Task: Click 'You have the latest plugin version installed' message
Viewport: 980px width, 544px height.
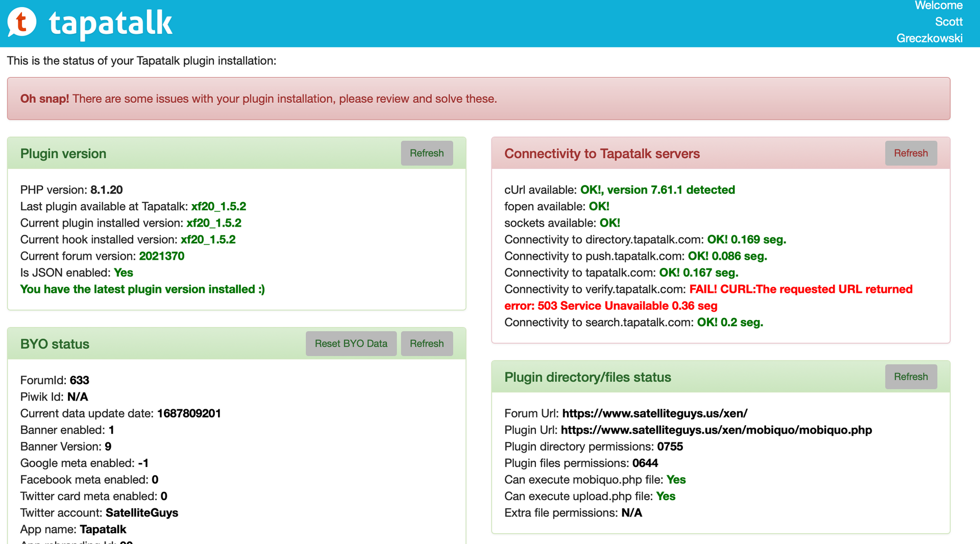Action: [142, 289]
